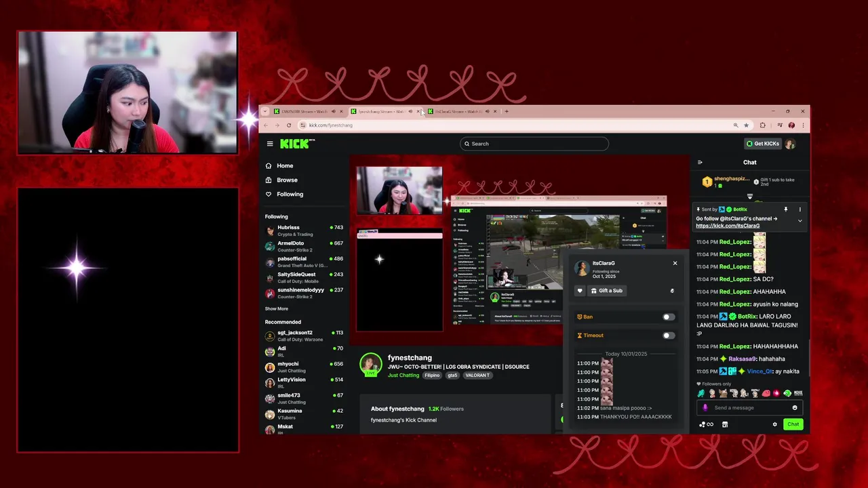Open emoji picker in message field
The image size is (868, 488).
[795, 408]
